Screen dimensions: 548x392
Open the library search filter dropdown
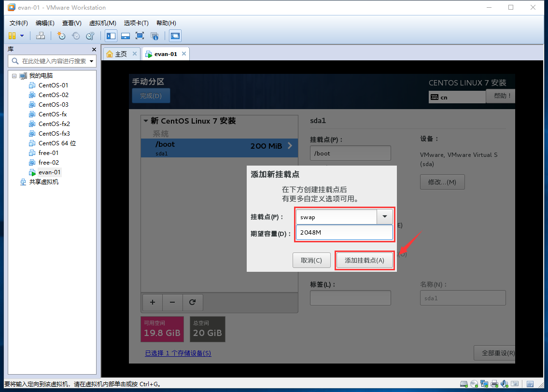point(92,61)
